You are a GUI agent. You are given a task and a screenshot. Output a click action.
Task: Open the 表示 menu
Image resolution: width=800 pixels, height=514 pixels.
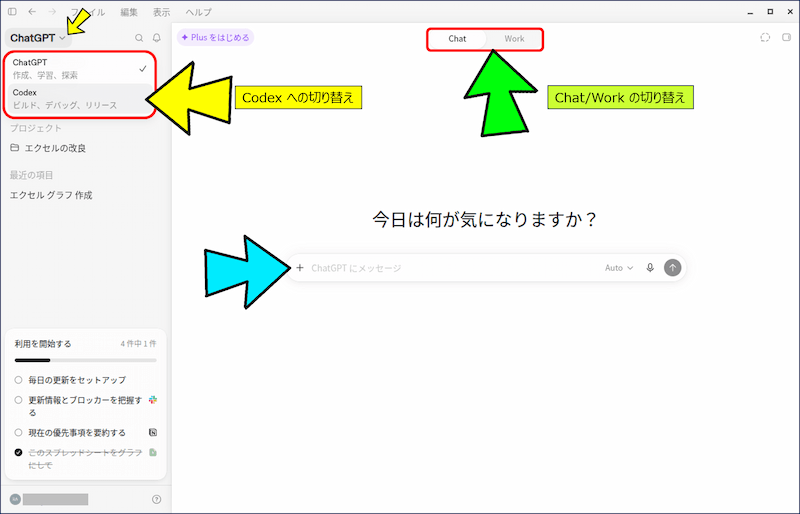(x=161, y=12)
